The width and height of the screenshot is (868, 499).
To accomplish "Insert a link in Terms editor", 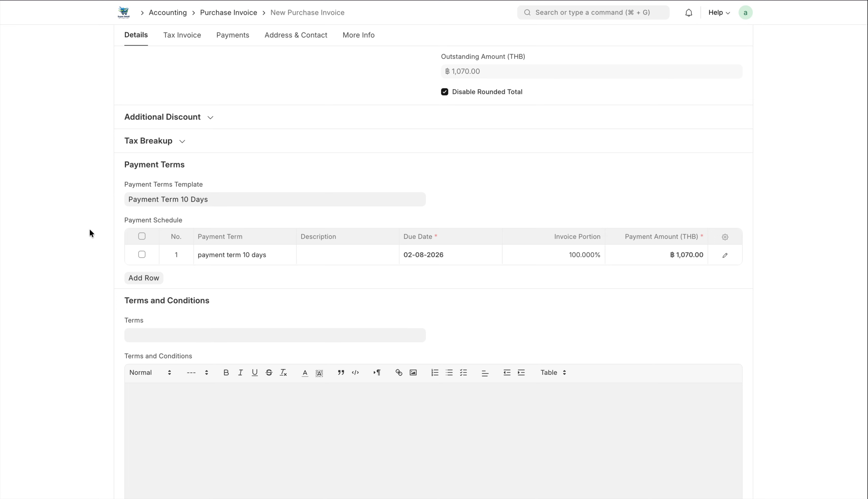I will click(x=398, y=372).
